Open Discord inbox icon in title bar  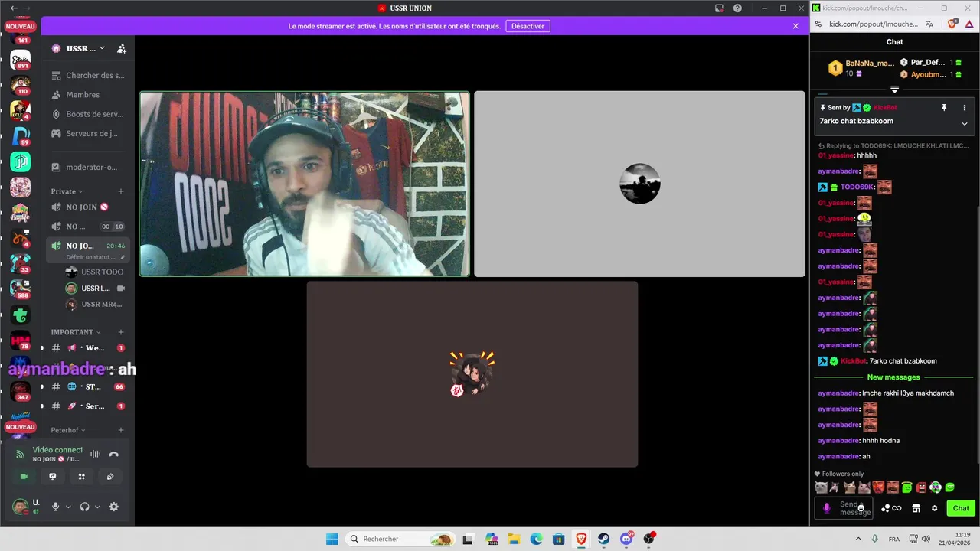pyautogui.click(x=719, y=8)
